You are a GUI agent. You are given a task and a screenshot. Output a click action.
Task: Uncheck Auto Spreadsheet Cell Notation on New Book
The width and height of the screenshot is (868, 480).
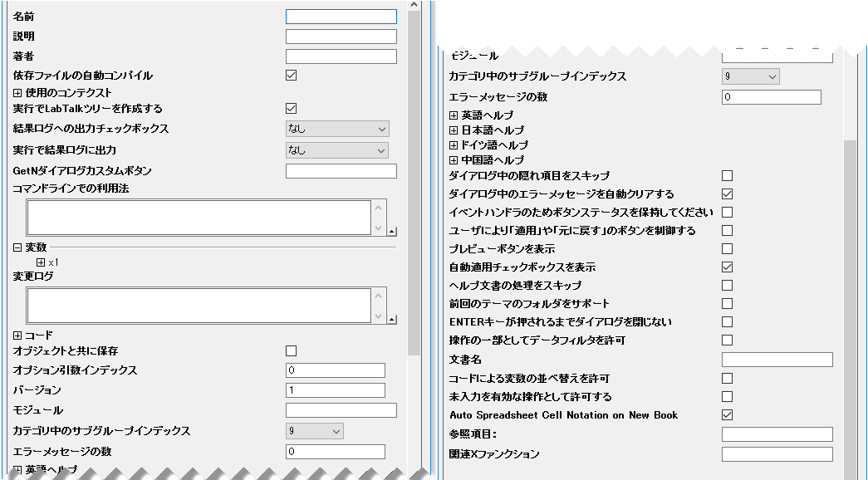728,414
